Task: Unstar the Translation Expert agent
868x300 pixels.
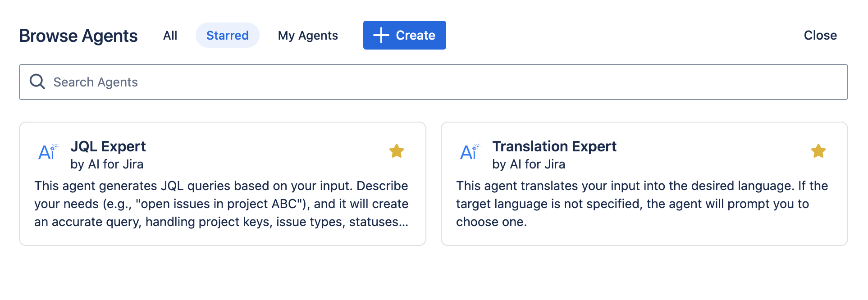Action: coord(818,151)
